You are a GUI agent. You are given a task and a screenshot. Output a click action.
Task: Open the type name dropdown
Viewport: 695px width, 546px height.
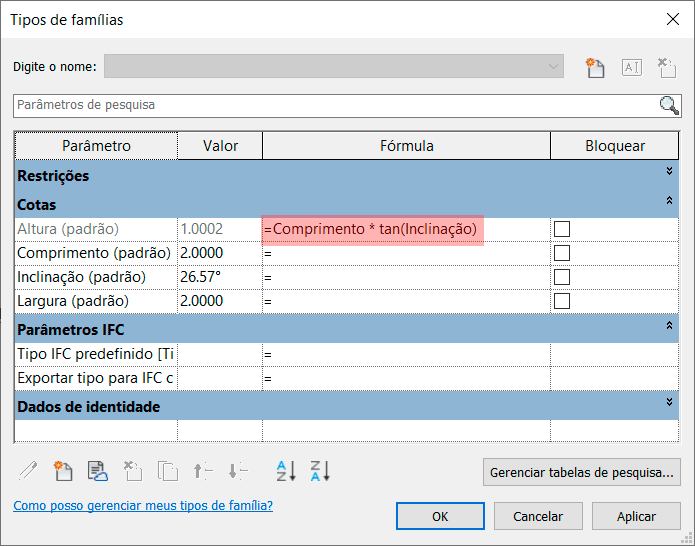(x=553, y=67)
